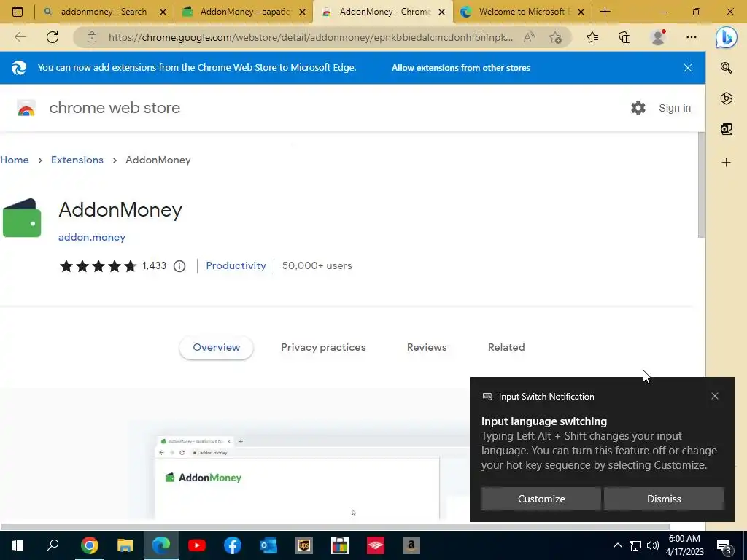Open UPS app from taskbar
Viewport: 747px width, 560px height.
[304, 545]
